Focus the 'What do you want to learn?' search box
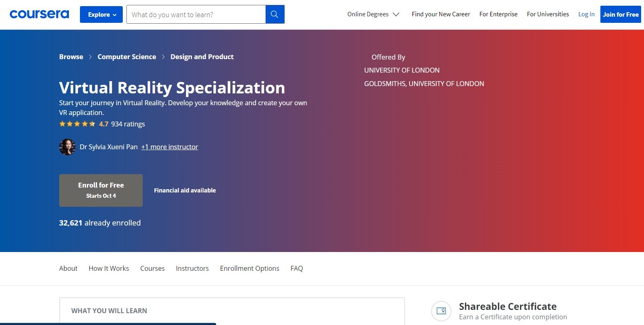 pyautogui.click(x=196, y=14)
